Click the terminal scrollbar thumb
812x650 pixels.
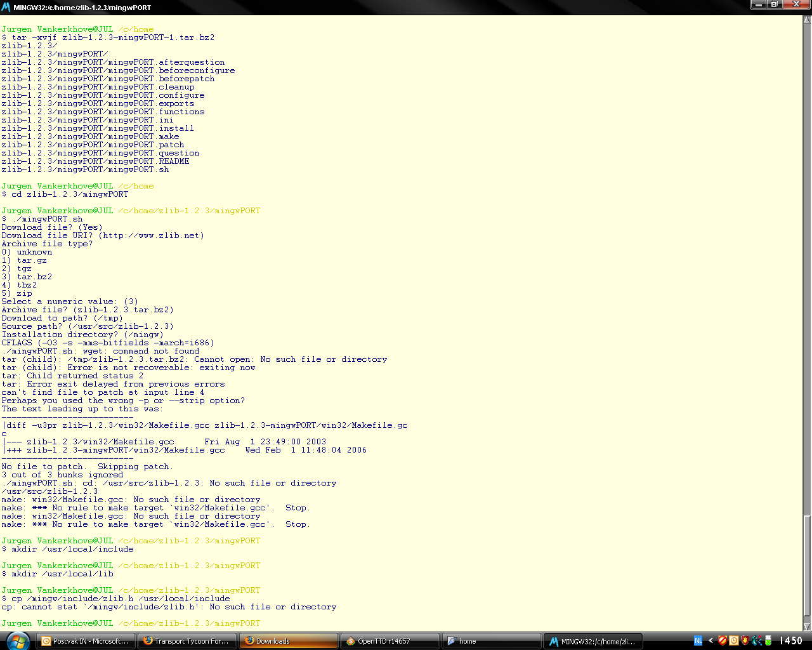[x=807, y=566]
